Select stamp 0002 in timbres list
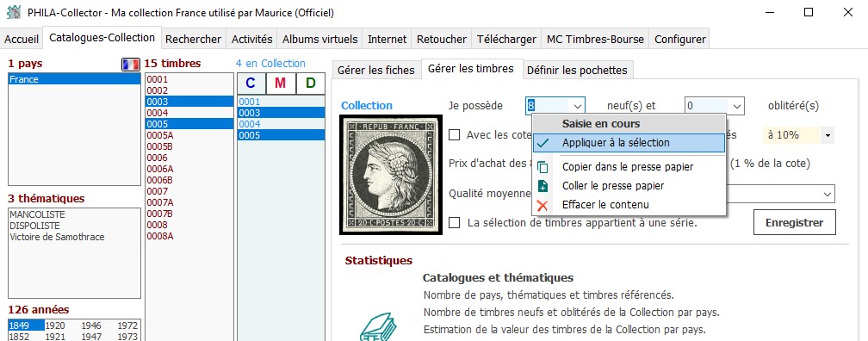868x341 pixels. pos(189,90)
